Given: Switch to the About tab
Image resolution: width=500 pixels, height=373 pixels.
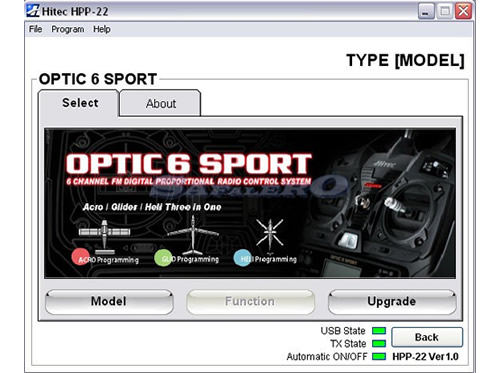Looking at the screenshot, I should coord(160,103).
